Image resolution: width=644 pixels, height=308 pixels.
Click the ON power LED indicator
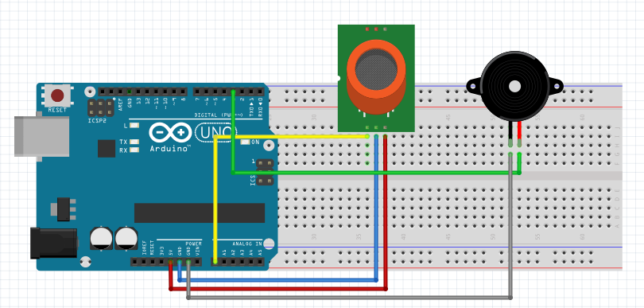click(245, 142)
